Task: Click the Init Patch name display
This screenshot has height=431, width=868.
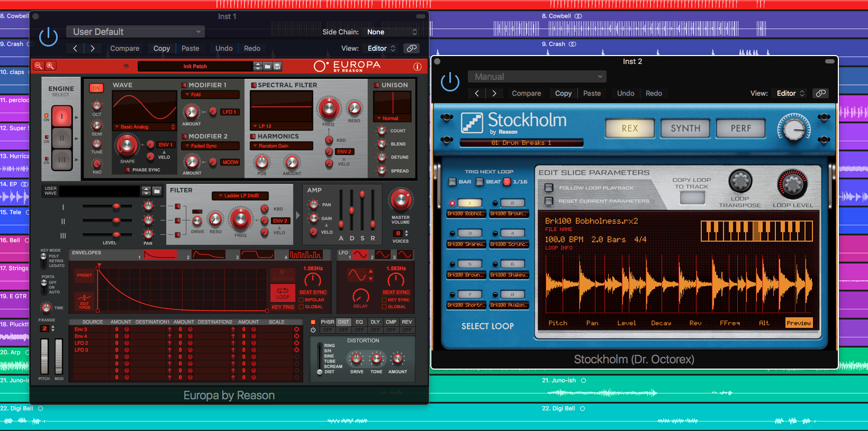Action: click(195, 66)
